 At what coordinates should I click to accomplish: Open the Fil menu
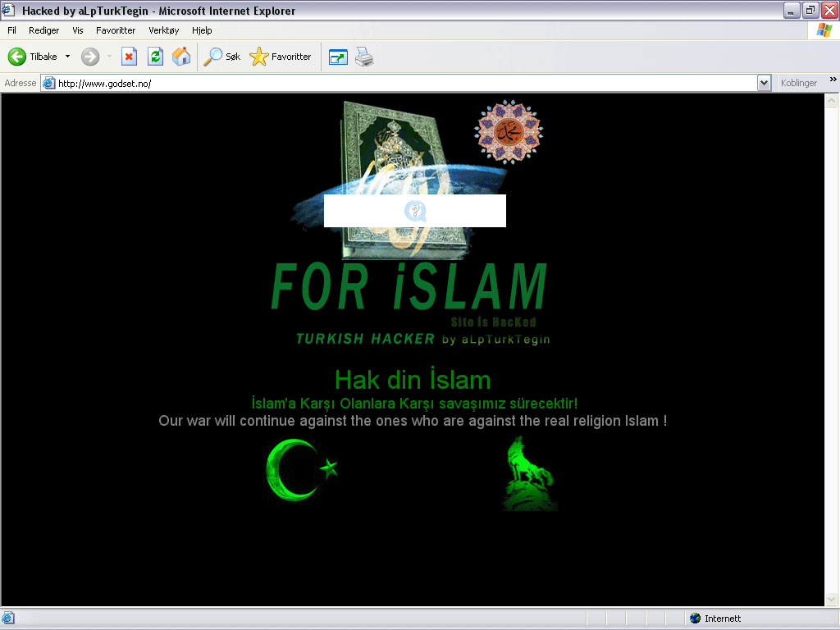(x=11, y=30)
